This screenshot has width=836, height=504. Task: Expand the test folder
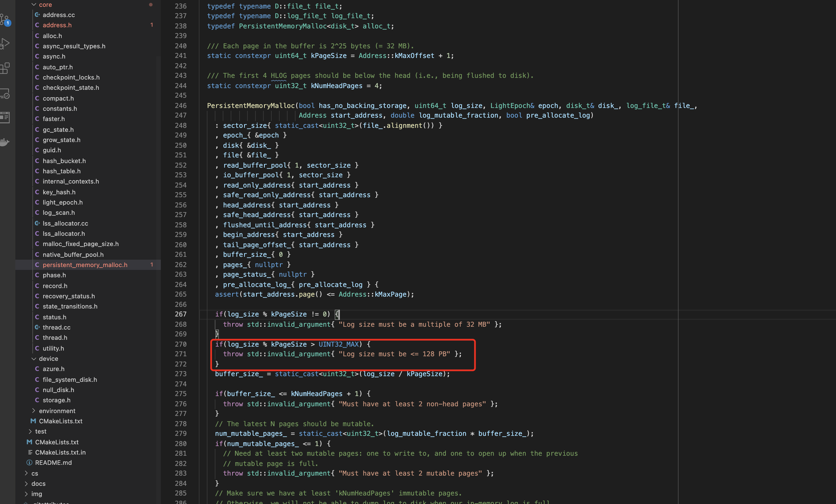coord(30,432)
